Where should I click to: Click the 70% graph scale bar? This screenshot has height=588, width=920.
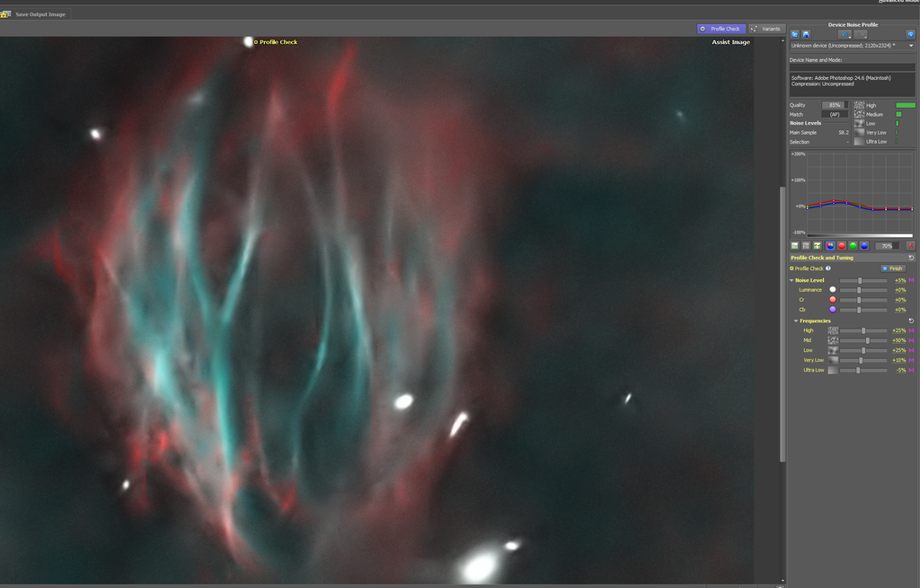pyautogui.click(x=887, y=246)
